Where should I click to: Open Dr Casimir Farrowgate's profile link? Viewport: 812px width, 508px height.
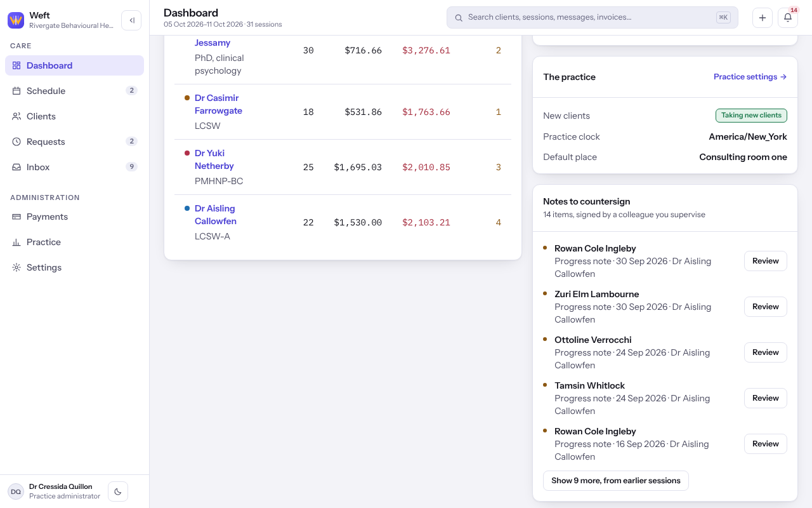point(218,104)
